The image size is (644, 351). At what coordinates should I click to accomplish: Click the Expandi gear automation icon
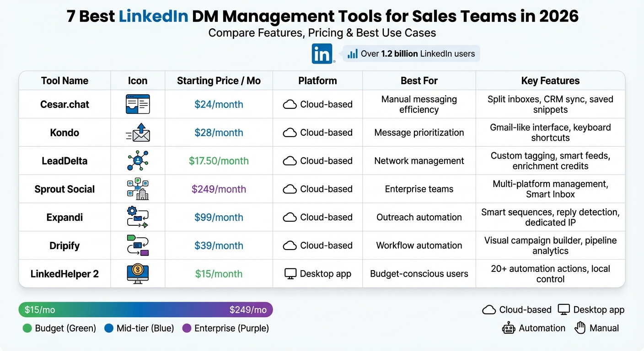coord(138,217)
